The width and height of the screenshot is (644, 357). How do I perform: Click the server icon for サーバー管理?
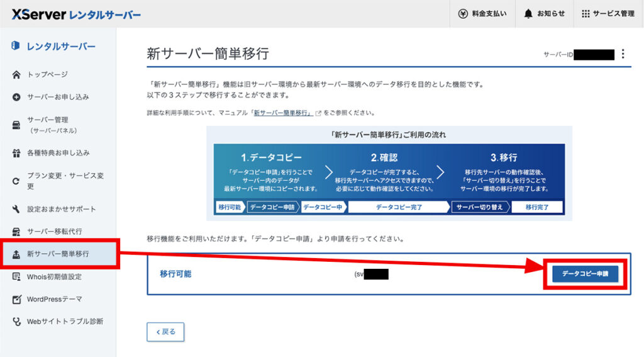16,125
